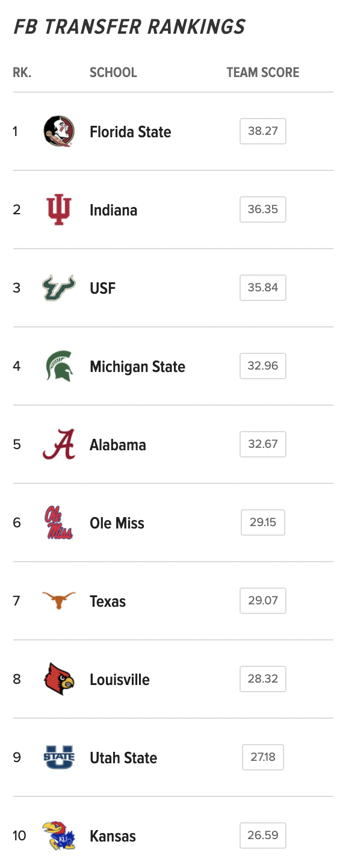
Task: Click the Indiana Hoosiers logo
Action: point(59,209)
